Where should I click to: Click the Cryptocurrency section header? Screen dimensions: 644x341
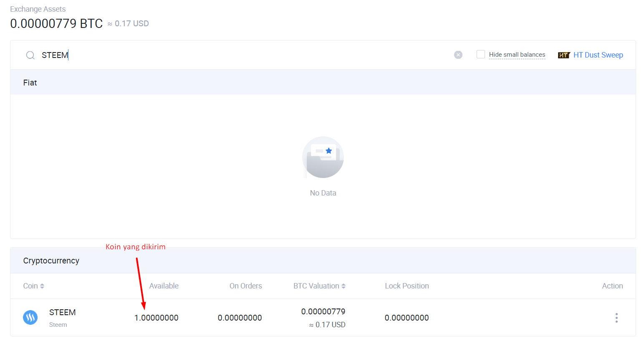point(323,261)
